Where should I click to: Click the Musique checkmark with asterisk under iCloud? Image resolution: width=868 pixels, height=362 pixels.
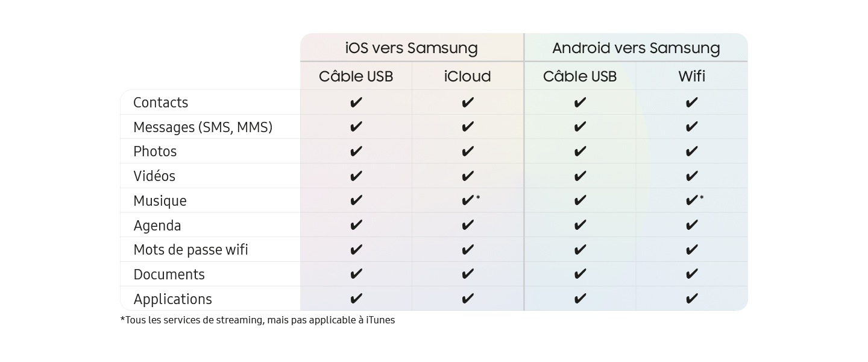point(470,200)
